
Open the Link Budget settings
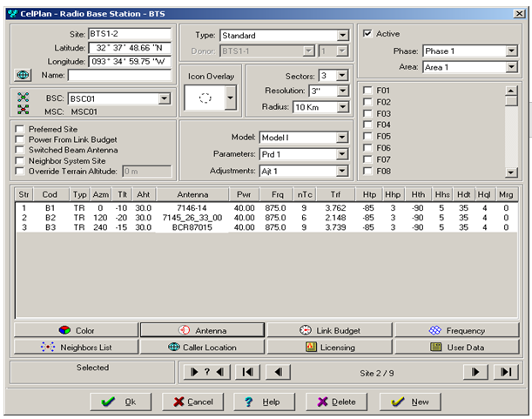point(329,330)
